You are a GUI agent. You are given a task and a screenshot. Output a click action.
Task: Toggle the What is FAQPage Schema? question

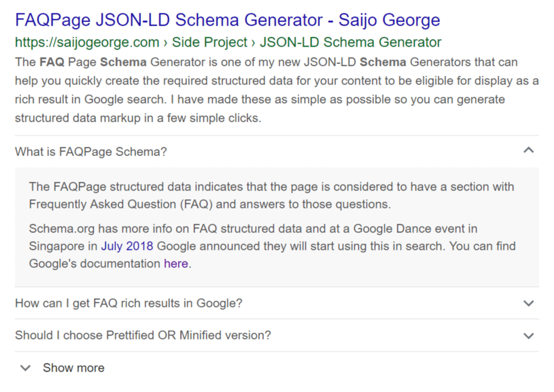pos(277,151)
